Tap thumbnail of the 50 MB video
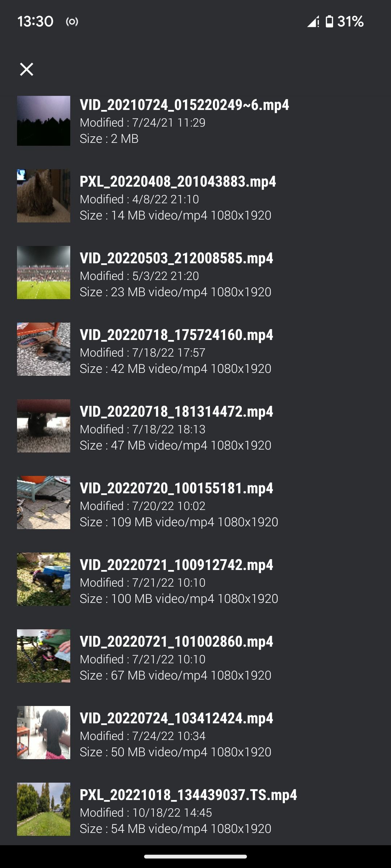391x868 pixels. (x=43, y=732)
